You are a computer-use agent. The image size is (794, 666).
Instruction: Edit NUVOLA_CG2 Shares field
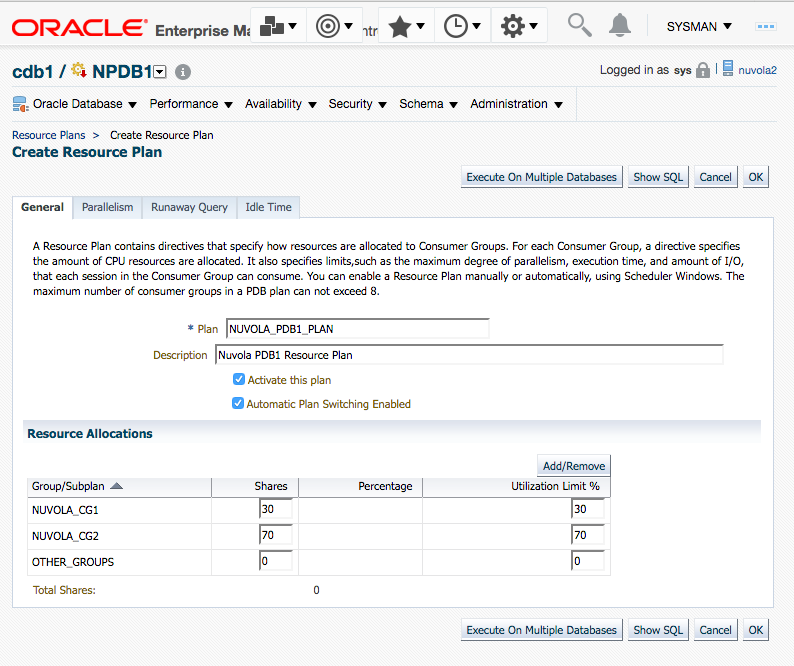point(275,535)
